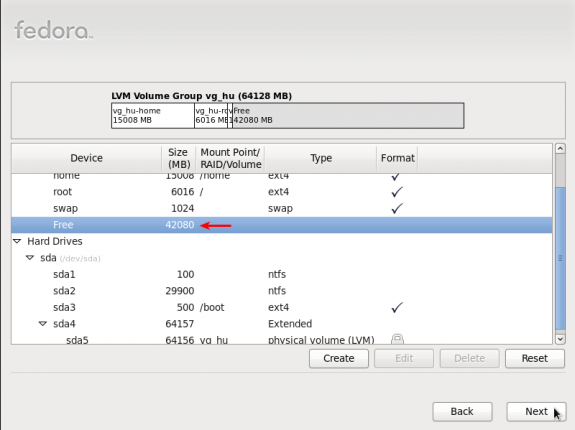Click the size value 64157 for sda4
This screenshot has width=575, height=430.
pos(180,324)
